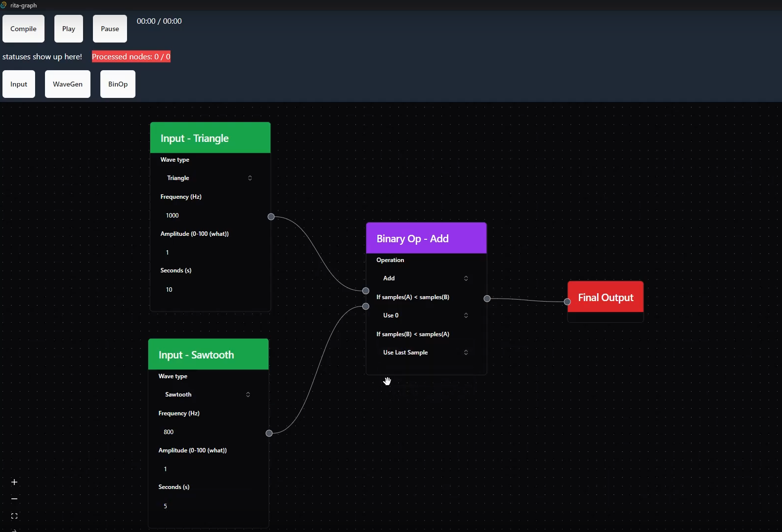Viewport: 782px width, 532px height.
Task: Click the zoom out minus icon
Action: (14, 499)
